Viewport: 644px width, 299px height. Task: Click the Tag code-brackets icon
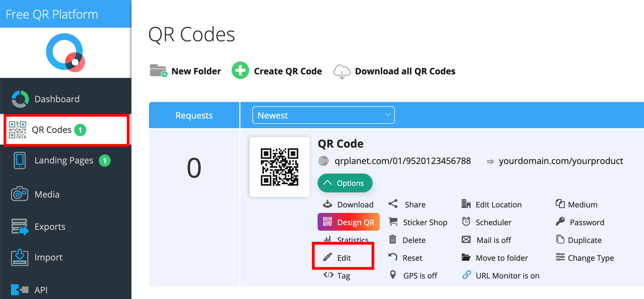pyautogui.click(x=328, y=275)
